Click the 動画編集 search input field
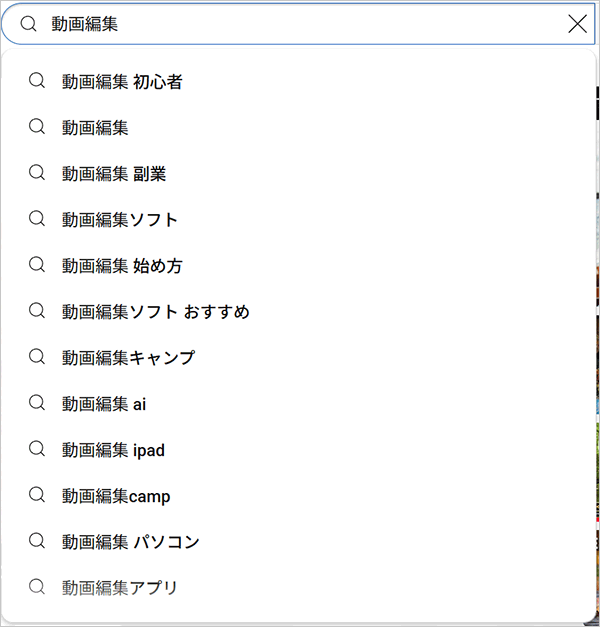 [300, 24]
